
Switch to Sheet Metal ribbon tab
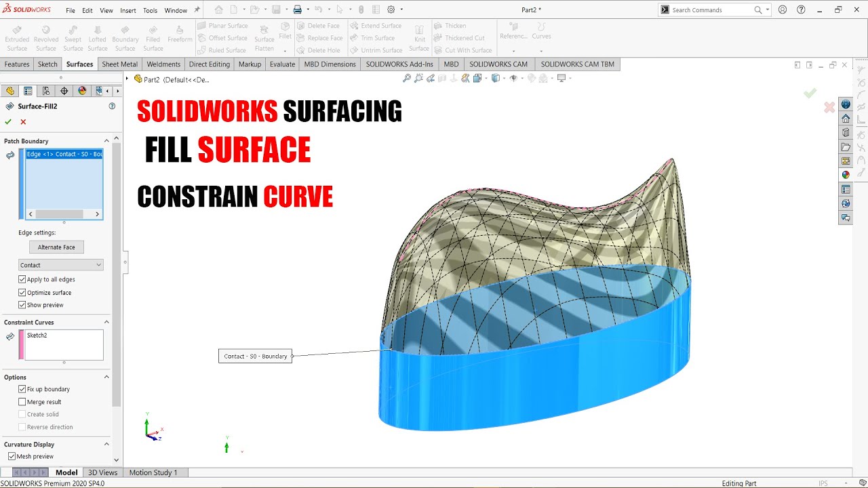click(x=119, y=64)
